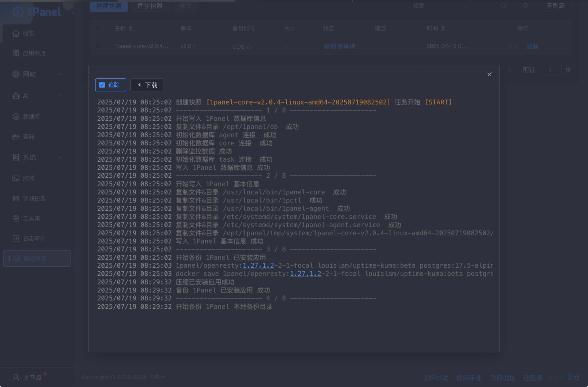Click the refresh icon in top toolbar
This screenshot has height=387, width=588.
(x=525, y=5)
